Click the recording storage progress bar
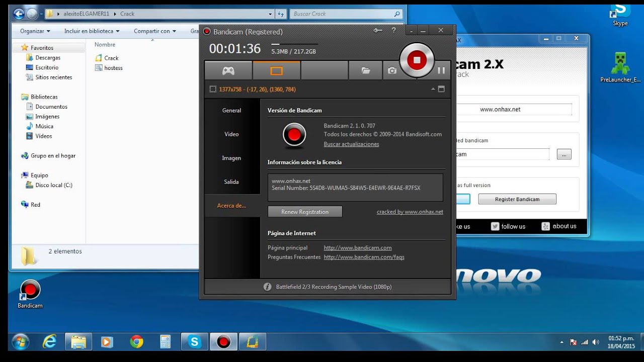The height and width of the screenshot is (362, 644). (x=295, y=45)
